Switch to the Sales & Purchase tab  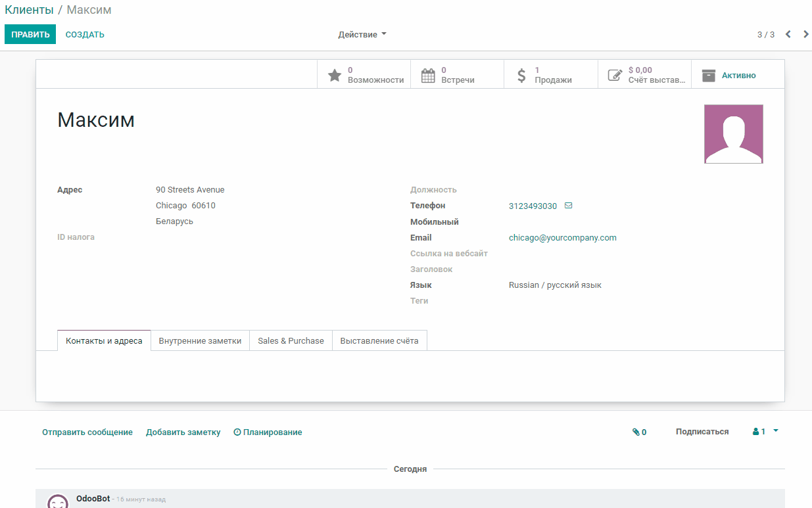pyautogui.click(x=290, y=340)
